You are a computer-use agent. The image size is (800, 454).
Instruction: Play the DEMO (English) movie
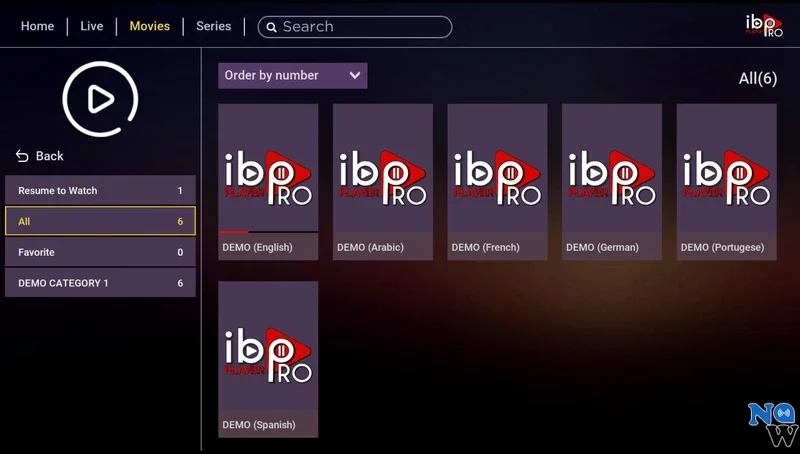[268, 170]
